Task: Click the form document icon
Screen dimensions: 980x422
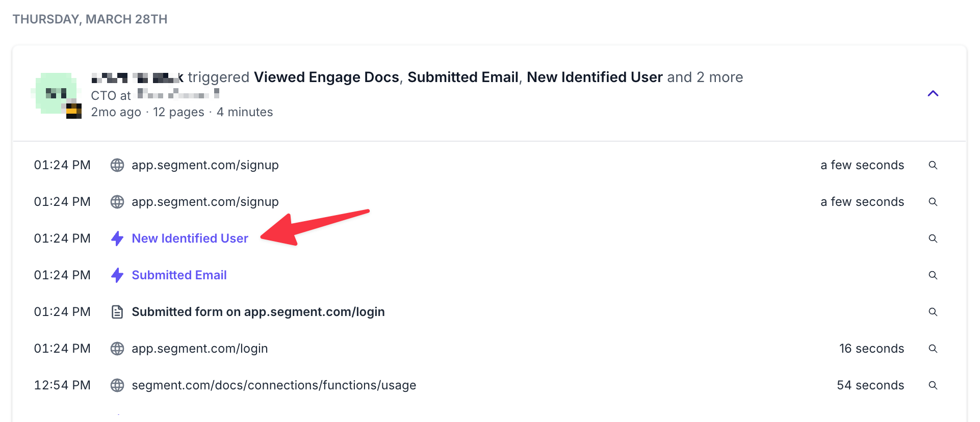Action: pyautogui.click(x=117, y=312)
